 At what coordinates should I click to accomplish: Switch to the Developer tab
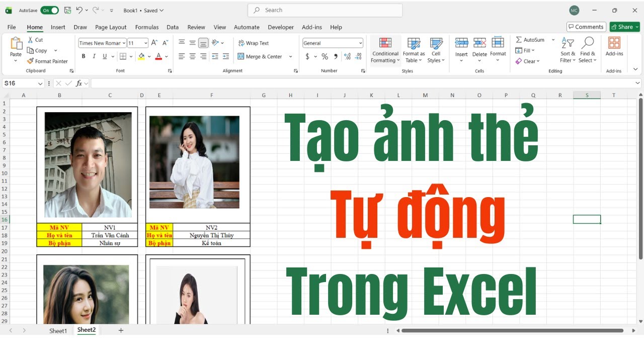click(x=281, y=27)
